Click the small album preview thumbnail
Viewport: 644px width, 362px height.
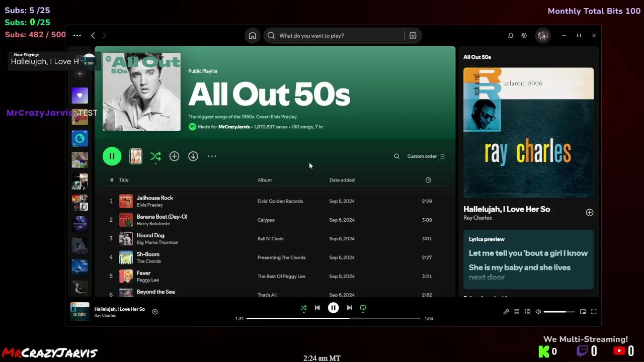click(x=136, y=156)
